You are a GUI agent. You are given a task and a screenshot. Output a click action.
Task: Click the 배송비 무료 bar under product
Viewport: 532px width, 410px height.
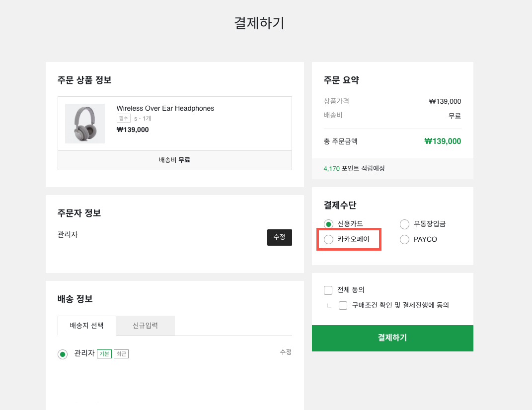pyautogui.click(x=174, y=160)
